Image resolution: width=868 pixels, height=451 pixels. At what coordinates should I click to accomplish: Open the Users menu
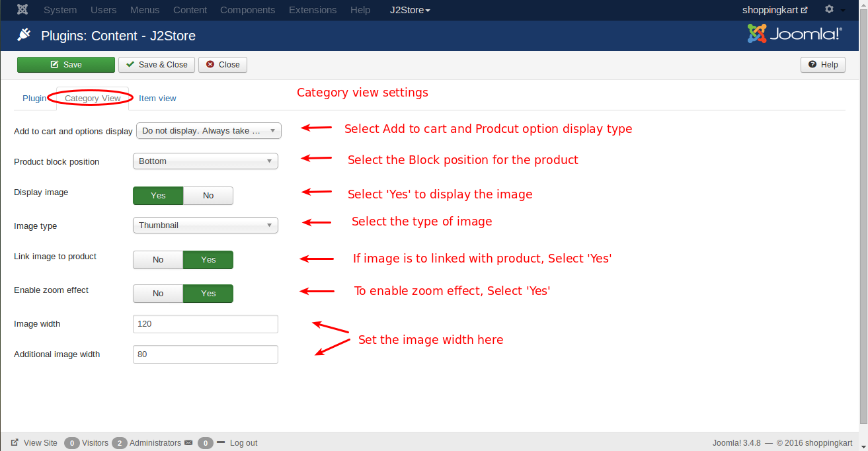[103, 10]
